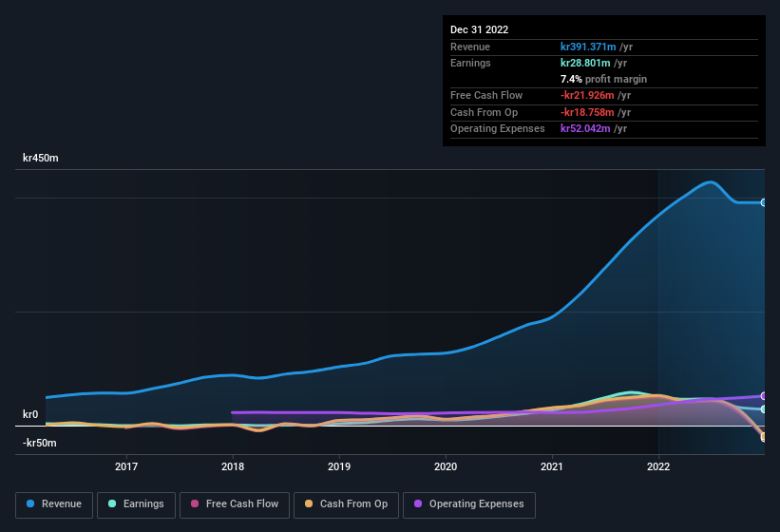Toggle the Operating Expenses legend button
780x532 pixels.
pyautogui.click(x=469, y=504)
